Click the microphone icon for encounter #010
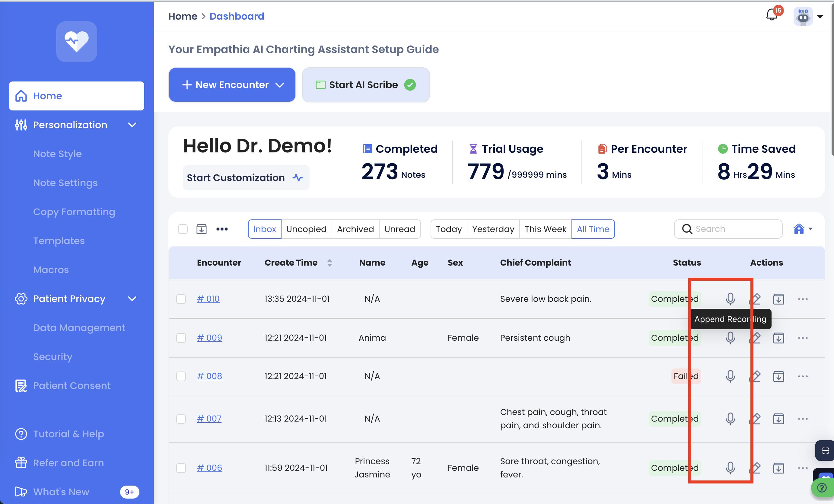This screenshot has height=504, width=834. (x=730, y=299)
